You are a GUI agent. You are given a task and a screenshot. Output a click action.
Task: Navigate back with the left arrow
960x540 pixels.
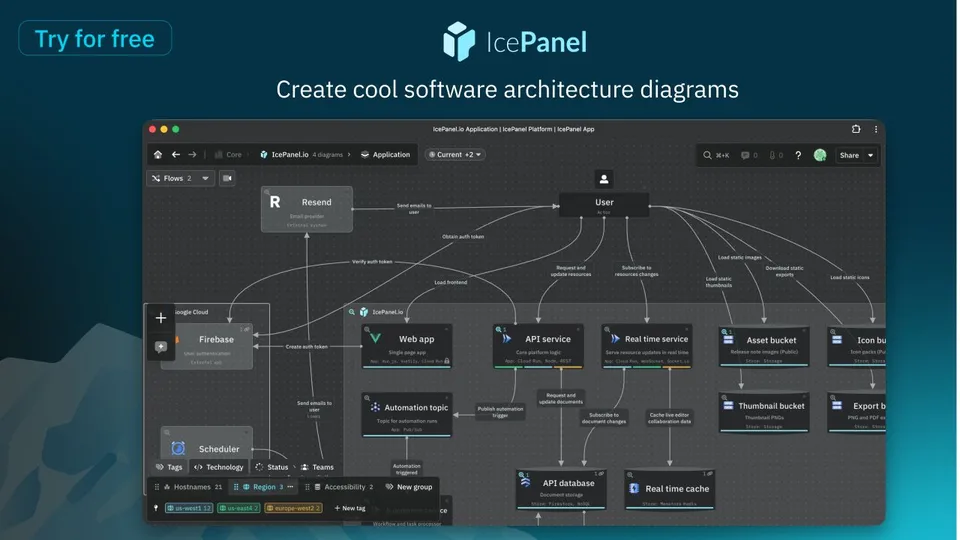point(176,155)
